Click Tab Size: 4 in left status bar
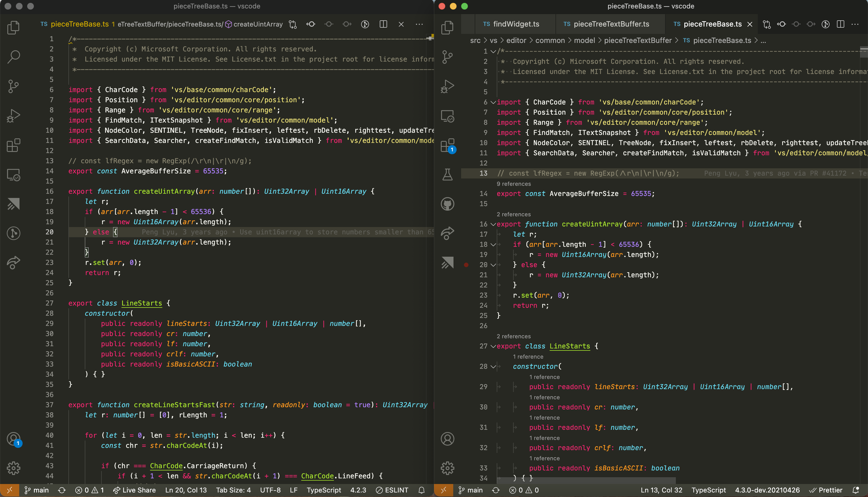This screenshot has height=497, width=868. (x=233, y=490)
